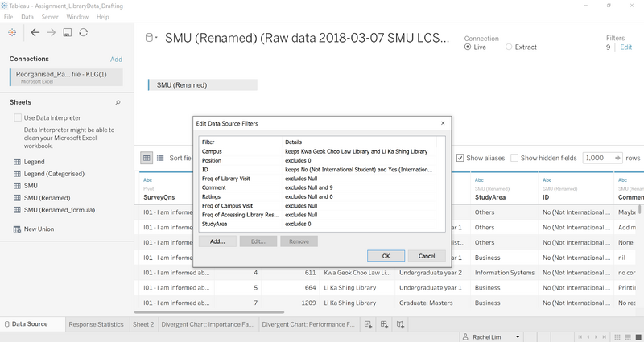Image resolution: width=644 pixels, height=342 pixels.
Task: Open the Divergent Chart: Importance Fa... tab
Action: [x=208, y=324]
